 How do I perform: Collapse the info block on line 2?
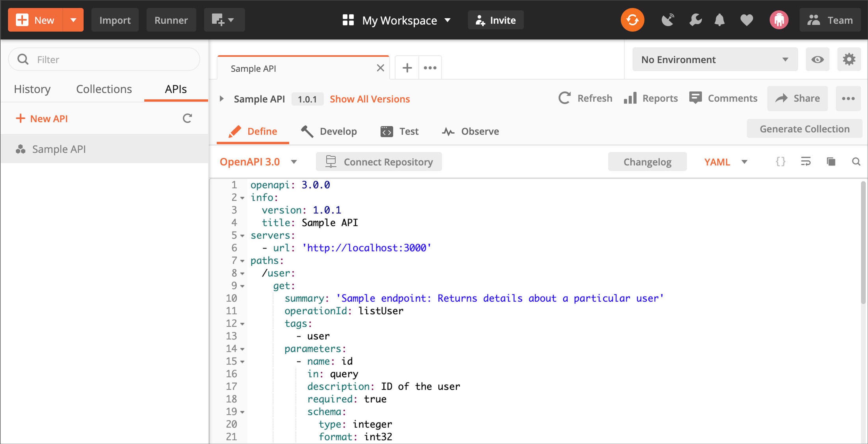tap(242, 198)
